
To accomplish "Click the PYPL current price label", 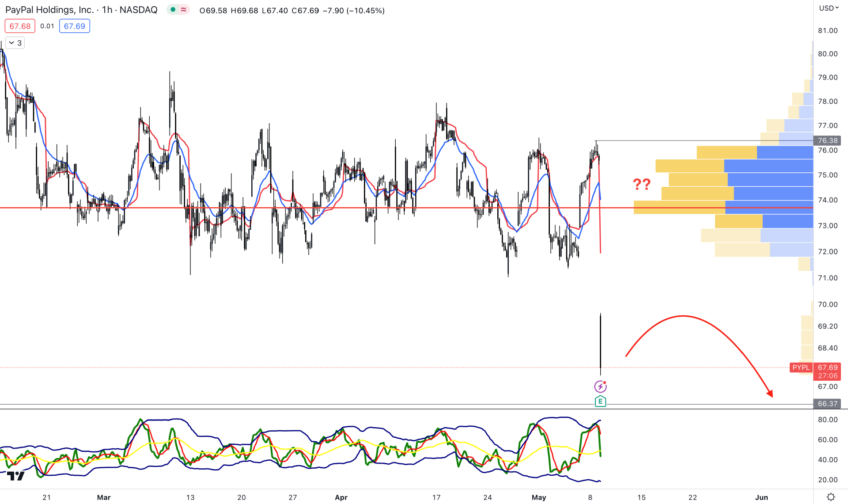I will (x=801, y=368).
